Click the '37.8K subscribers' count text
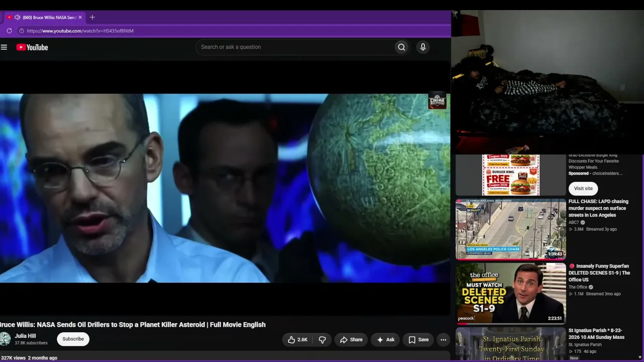 click(31, 343)
